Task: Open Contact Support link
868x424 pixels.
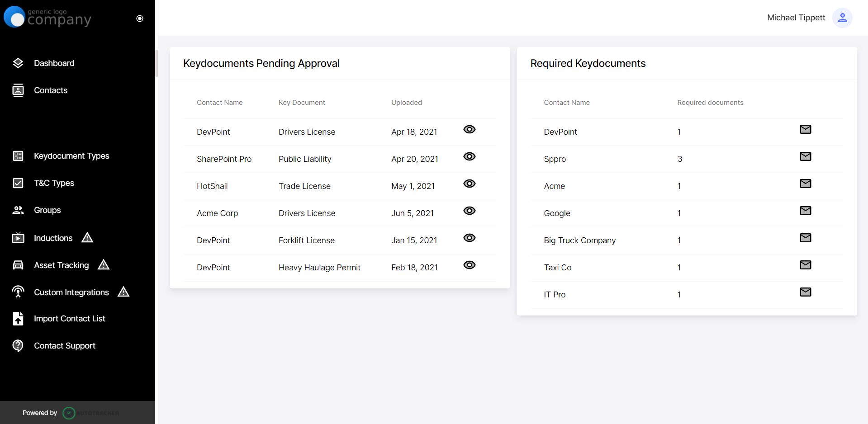Action: [64, 346]
